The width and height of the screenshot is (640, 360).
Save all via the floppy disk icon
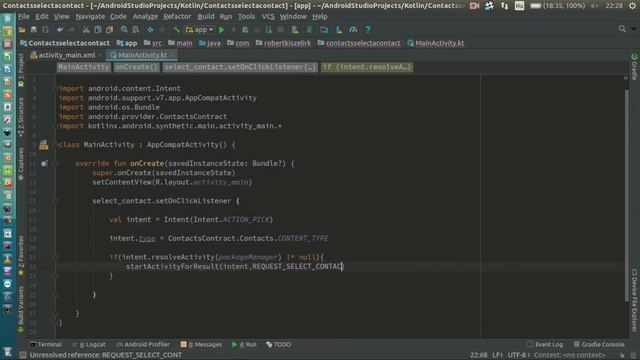[x=34, y=30]
